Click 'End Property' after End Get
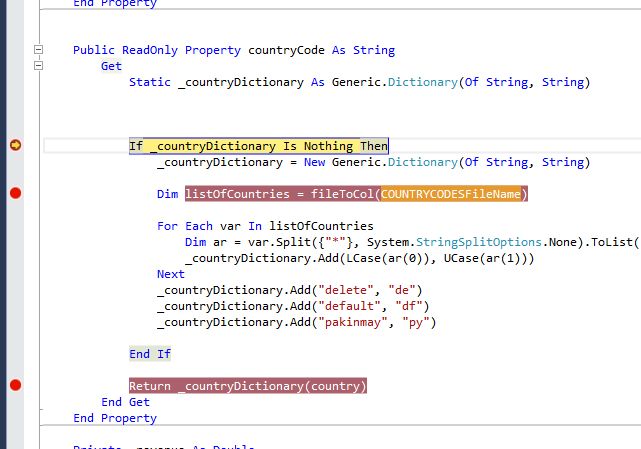 (x=115, y=418)
